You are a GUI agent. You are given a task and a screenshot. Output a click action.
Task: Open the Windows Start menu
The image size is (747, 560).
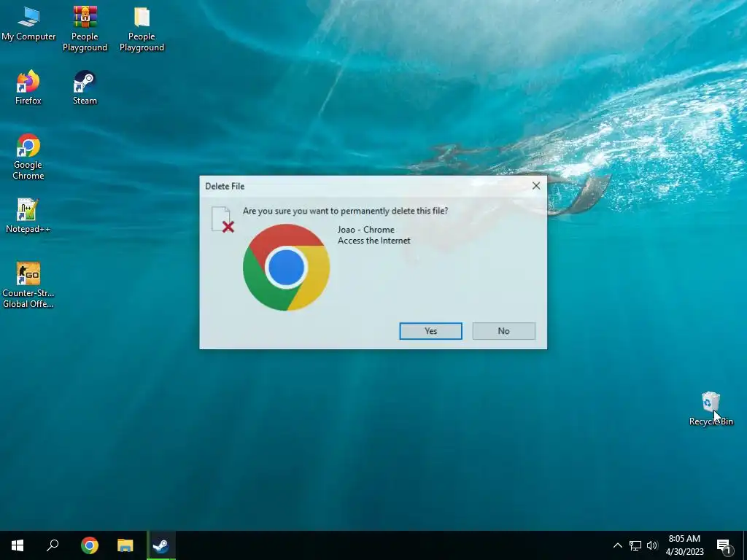[18, 545]
